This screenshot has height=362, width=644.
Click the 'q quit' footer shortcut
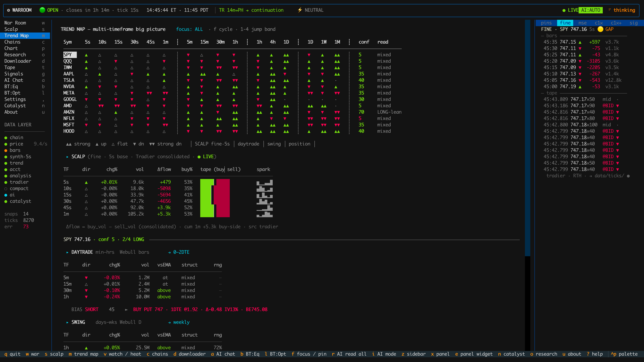pyautogui.click(x=12, y=354)
